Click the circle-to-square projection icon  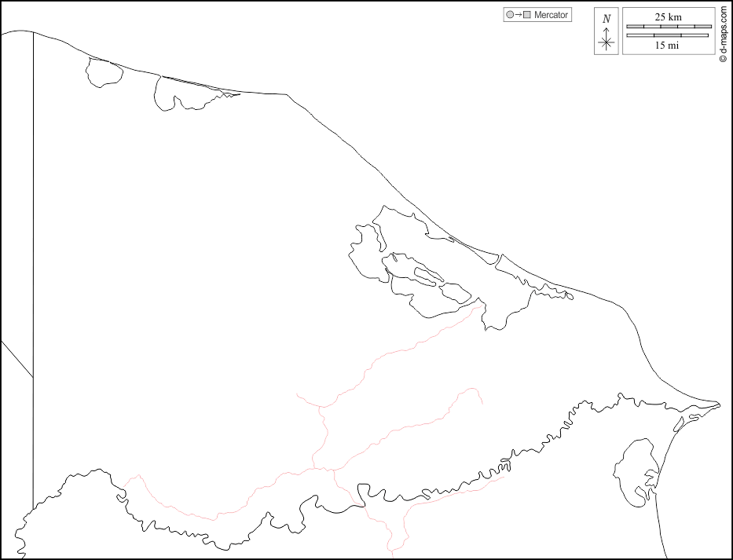click(519, 15)
